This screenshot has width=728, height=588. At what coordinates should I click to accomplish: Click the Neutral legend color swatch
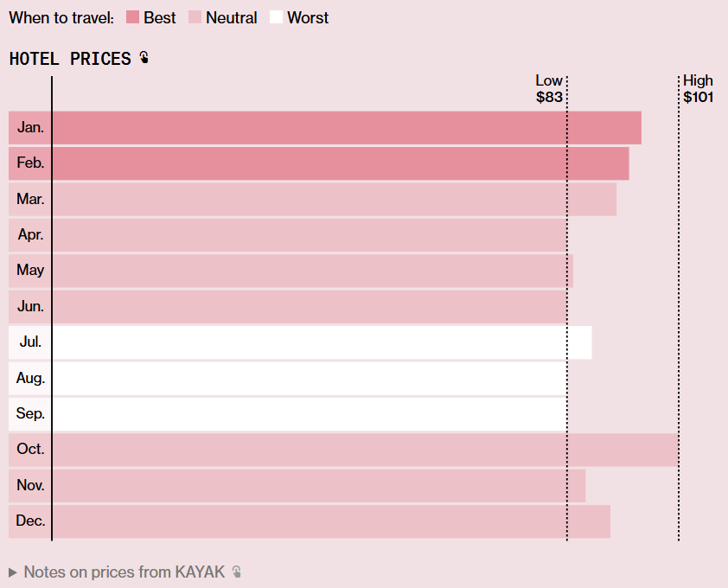coord(195,17)
